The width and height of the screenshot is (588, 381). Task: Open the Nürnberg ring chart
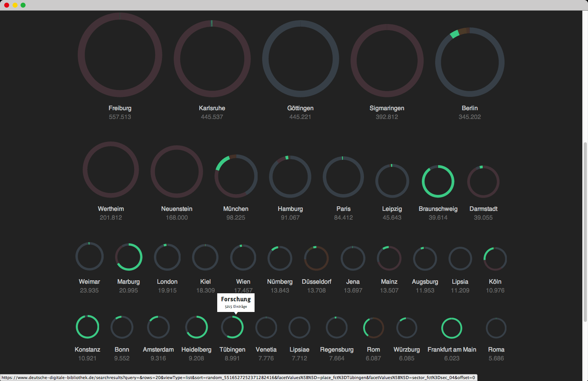pyautogui.click(x=280, y=258)
